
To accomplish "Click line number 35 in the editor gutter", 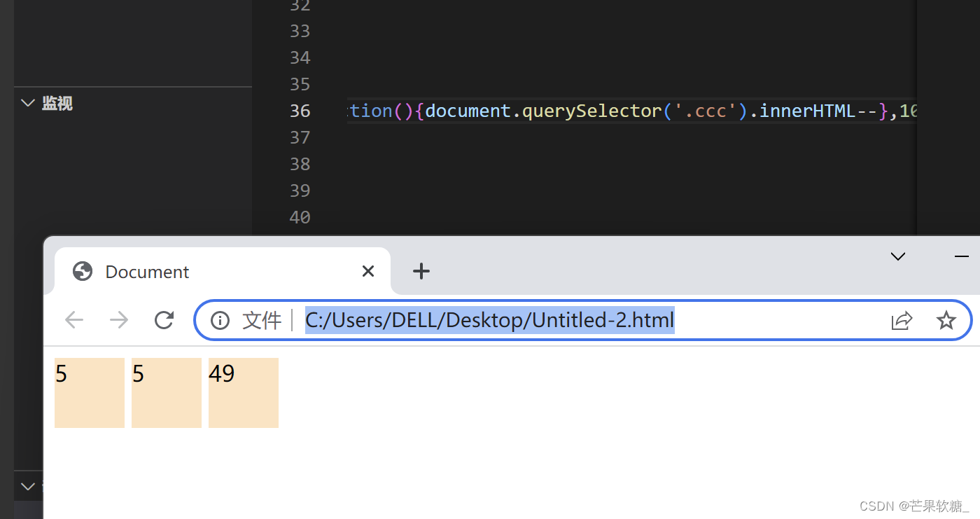I will [300, 84].
